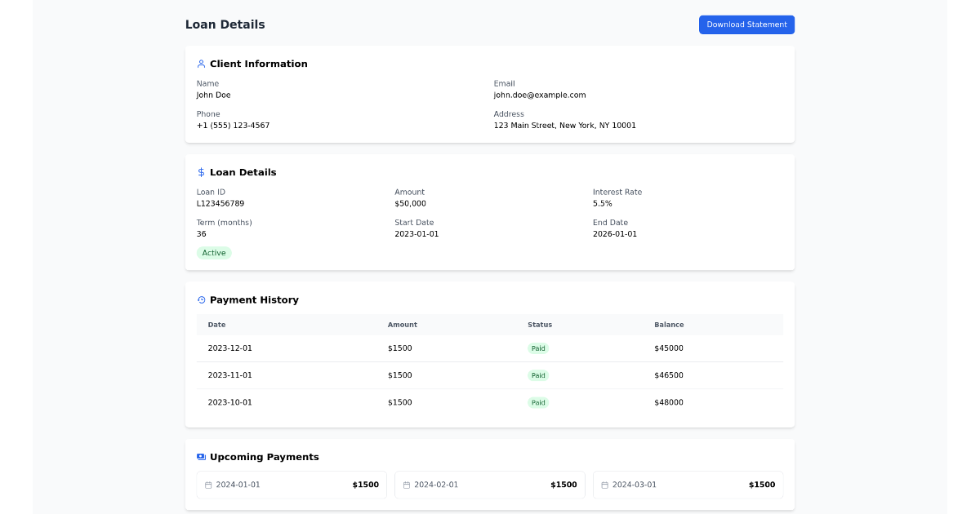Click the dollar sign icon beside Loan Details
This screenshot has height=514, width=980.
tap(201, 172)
